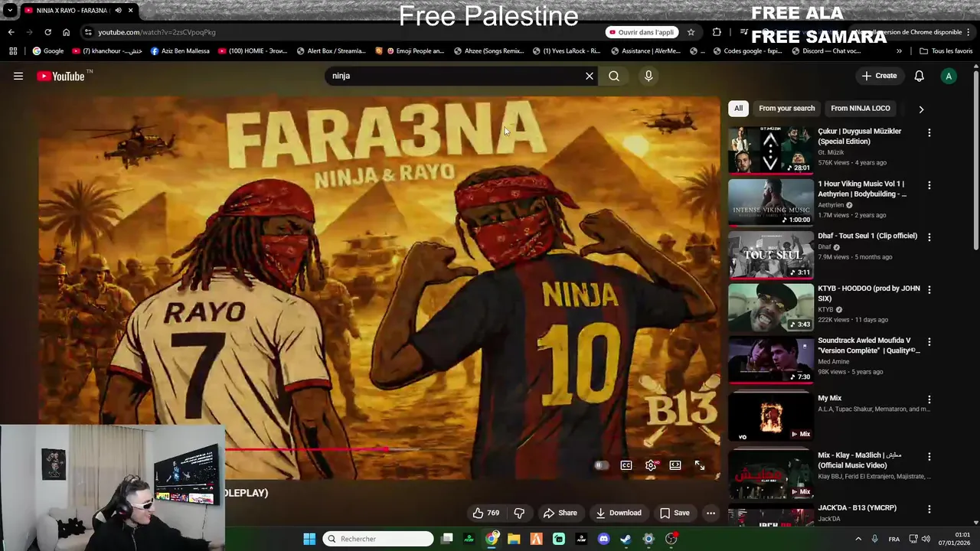Open options menu for Dhaf - Tout Seul
The width and height of the screenshot is (980, 551).
pyautogui.click(x=929, y=237)
